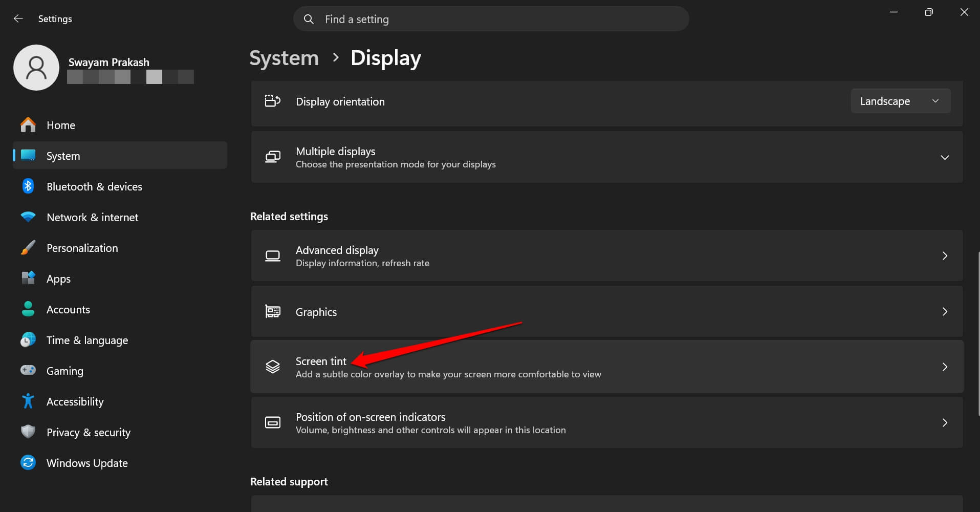Open Advanced display via its right chevron

point(945,255)
